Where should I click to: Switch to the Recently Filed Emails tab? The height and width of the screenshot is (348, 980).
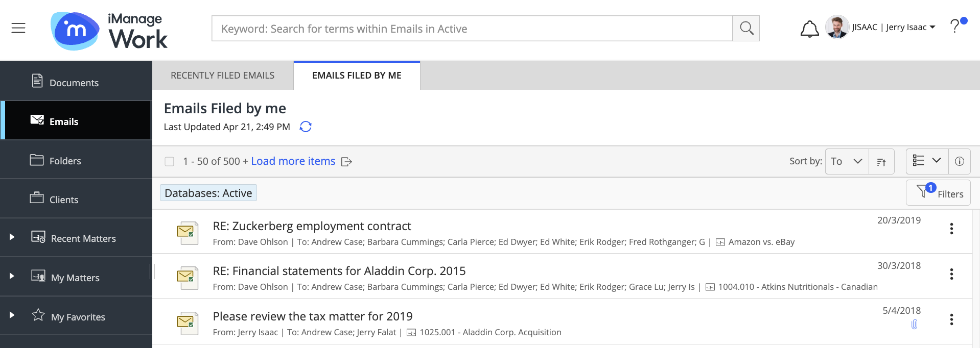click(x=222, y=76)
